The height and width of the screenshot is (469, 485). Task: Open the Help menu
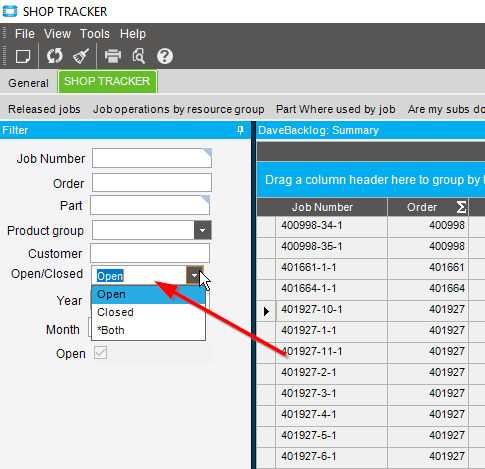(x=133, y=34)
